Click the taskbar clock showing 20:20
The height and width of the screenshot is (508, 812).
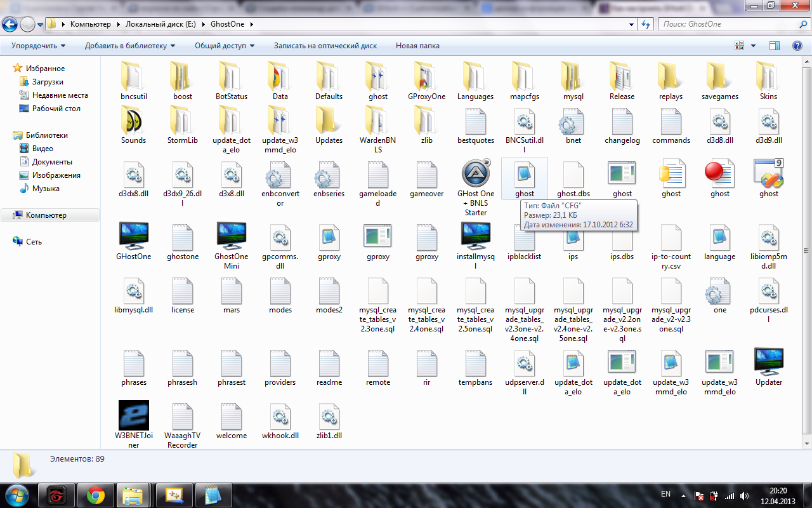pyautogui.click(x=778, y=495)
